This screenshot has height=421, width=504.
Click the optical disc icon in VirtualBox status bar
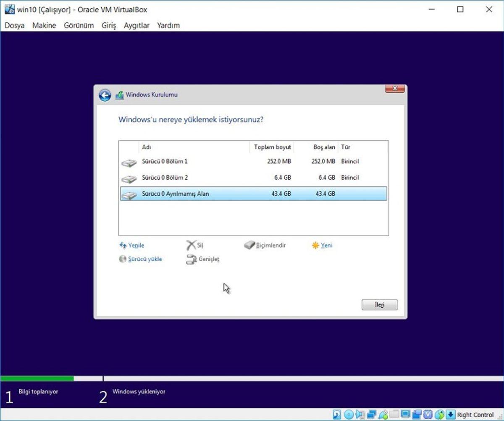click(x=349, y=415)
